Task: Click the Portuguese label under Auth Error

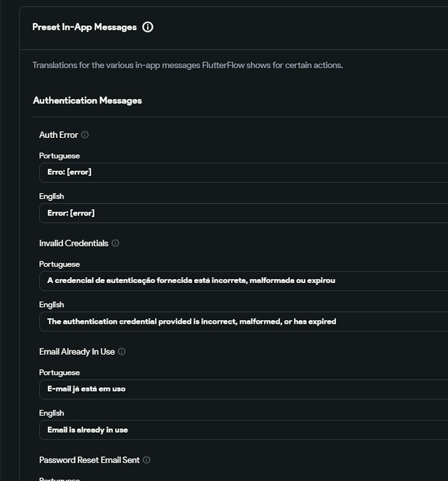Action: pyautogui.click(x=60, y=156)
